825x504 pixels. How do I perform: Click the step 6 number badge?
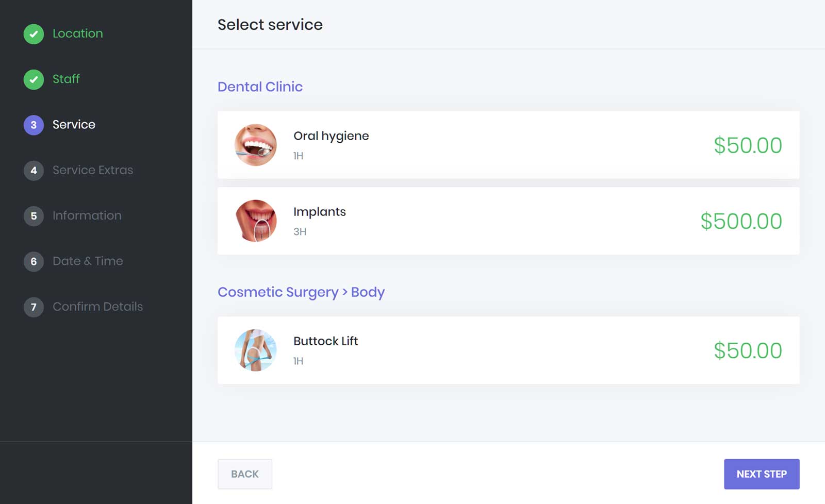click(34, 261)
